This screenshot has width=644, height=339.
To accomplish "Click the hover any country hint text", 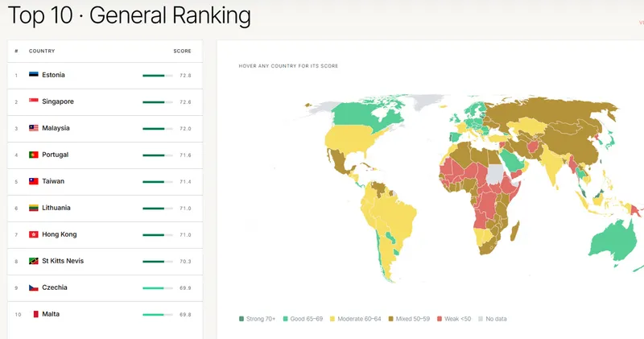I will 288,66.
